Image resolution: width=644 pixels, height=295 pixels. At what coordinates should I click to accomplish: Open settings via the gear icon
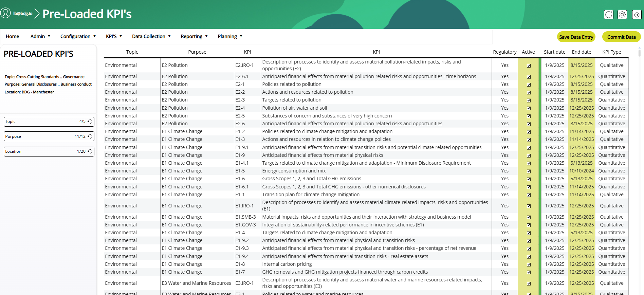click(x=622, y=15)
